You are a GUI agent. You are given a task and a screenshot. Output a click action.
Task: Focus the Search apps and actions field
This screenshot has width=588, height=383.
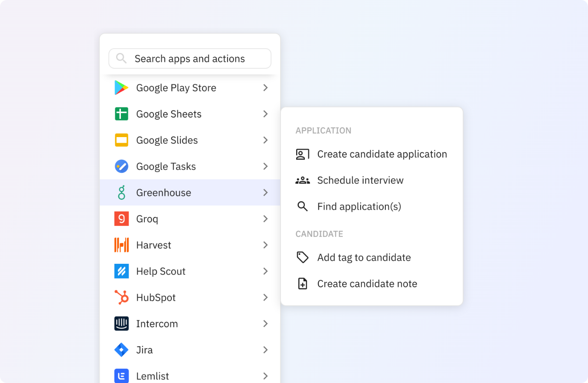[190, 58]
